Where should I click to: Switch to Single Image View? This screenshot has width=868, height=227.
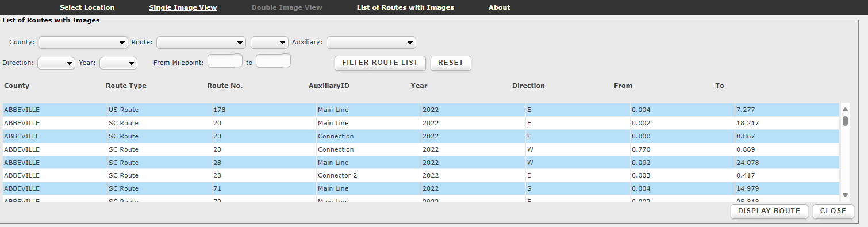(x=183, y=7)
